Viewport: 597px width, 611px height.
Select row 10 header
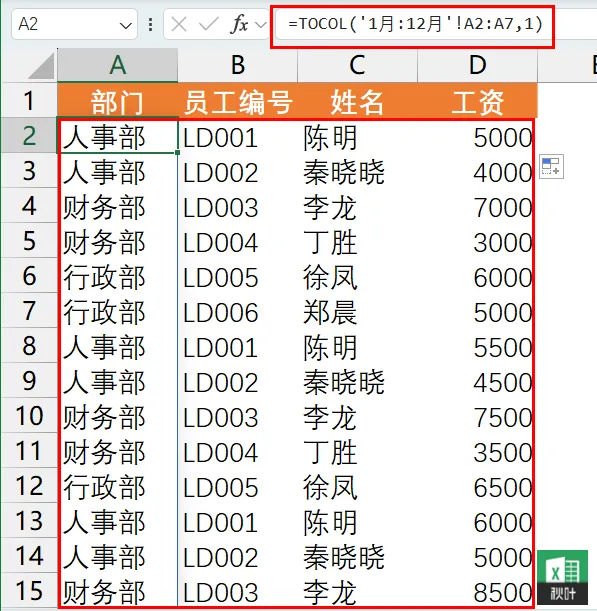pos(29,416)
